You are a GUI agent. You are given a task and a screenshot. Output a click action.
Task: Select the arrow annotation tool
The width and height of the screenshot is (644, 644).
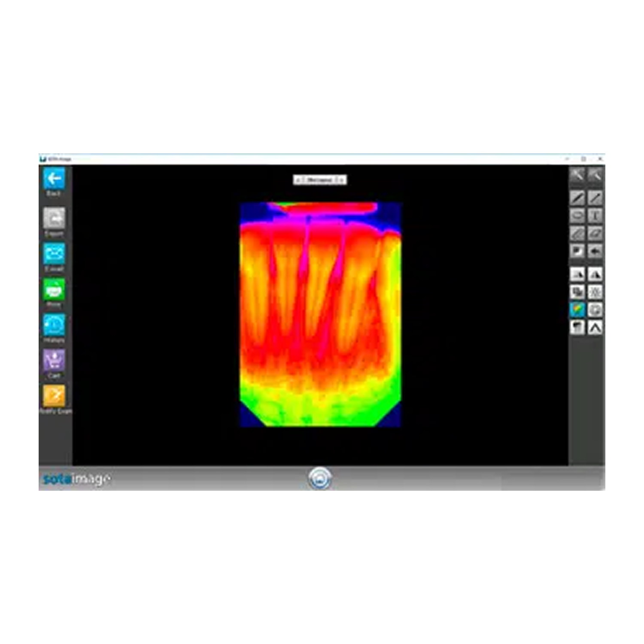tap(595, 251)
